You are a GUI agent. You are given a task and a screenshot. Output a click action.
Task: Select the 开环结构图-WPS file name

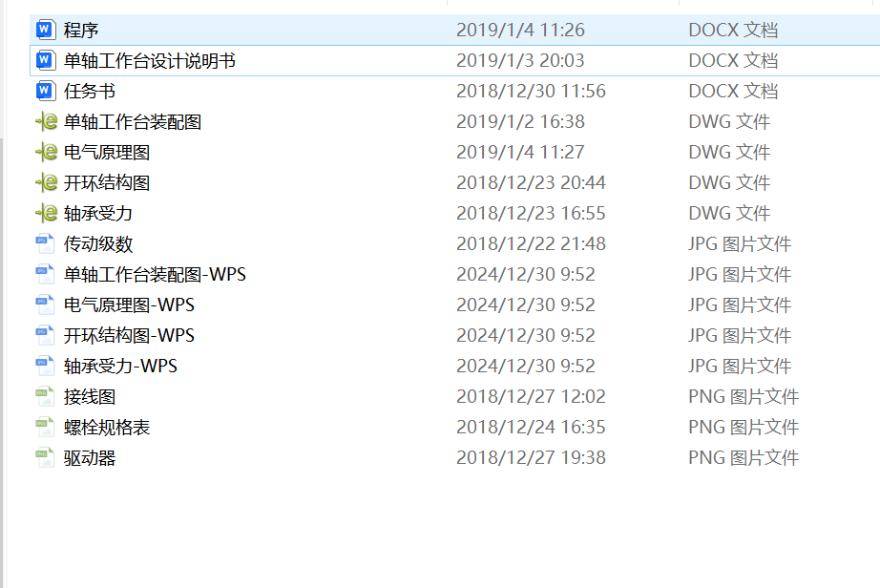click(129, 335)
